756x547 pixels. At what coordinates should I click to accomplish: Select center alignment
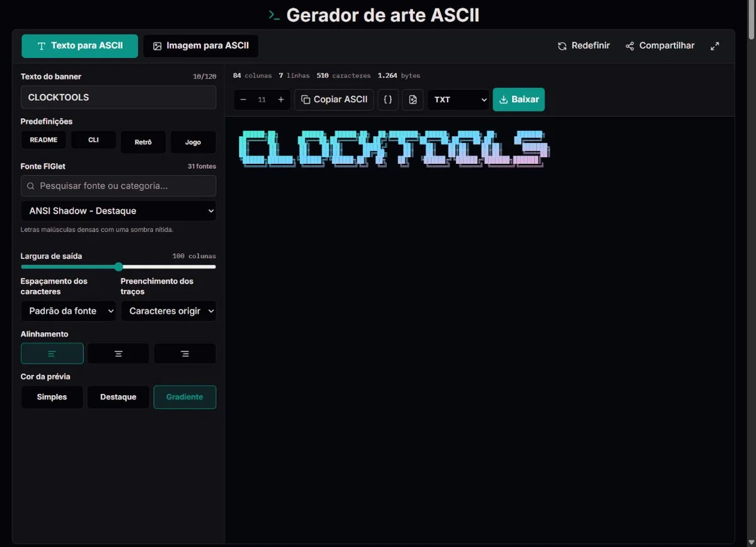pyautogui.click(x=118, y=354)
